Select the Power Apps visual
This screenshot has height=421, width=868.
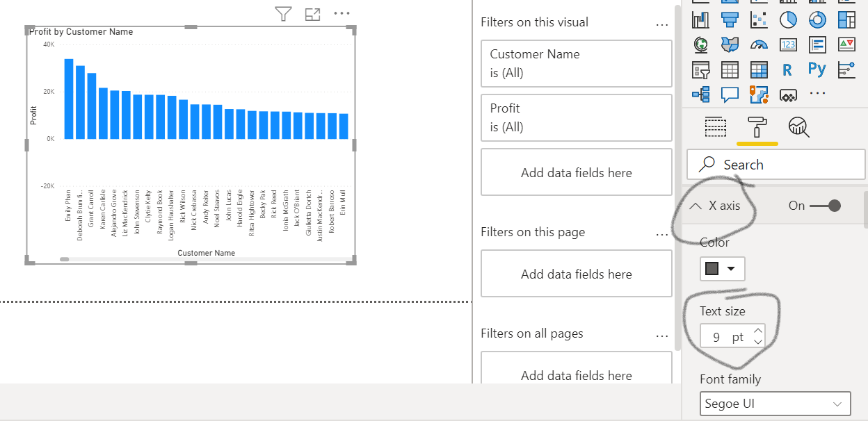point(788,94)
